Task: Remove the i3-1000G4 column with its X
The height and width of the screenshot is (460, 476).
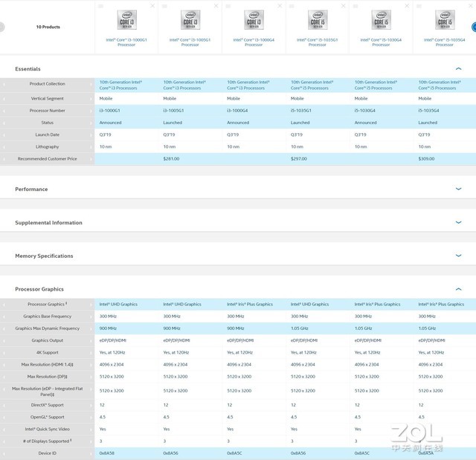Action: click(280, 6)
